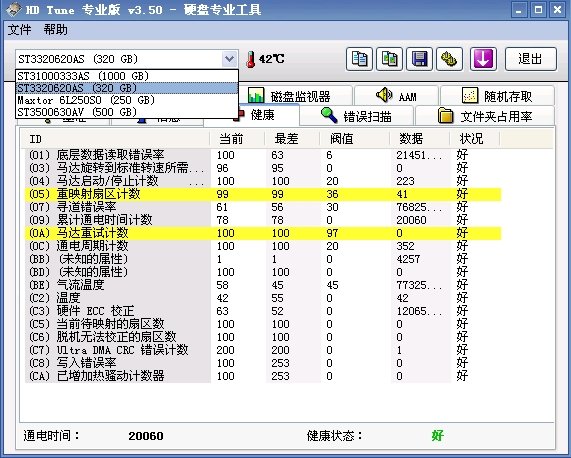Viewport: 571px width, 458px height.
Task: Select the highlighted (05) 重映射扇区计数 row
Action: pyautogui.click(x=263, y=194)
